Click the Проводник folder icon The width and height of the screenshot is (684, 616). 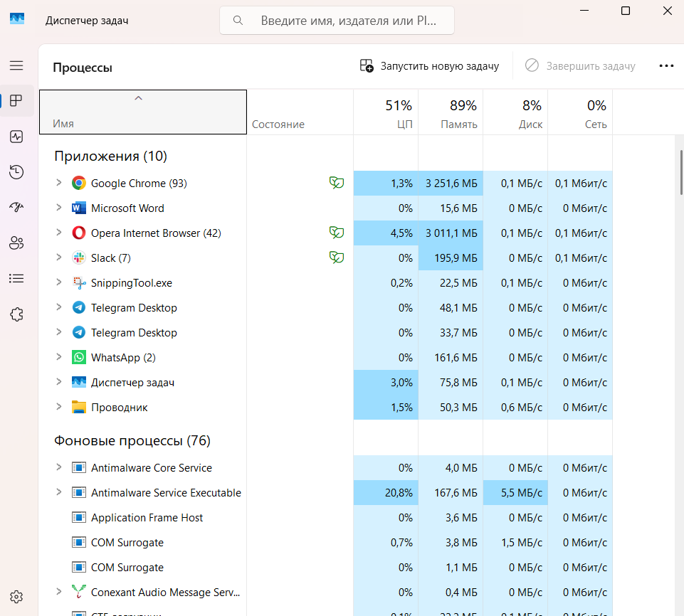tap(79, 407)
